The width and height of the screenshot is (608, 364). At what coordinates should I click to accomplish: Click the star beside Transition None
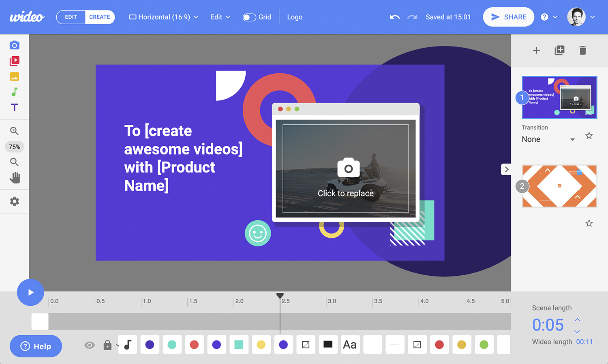[x=589, y=136]
